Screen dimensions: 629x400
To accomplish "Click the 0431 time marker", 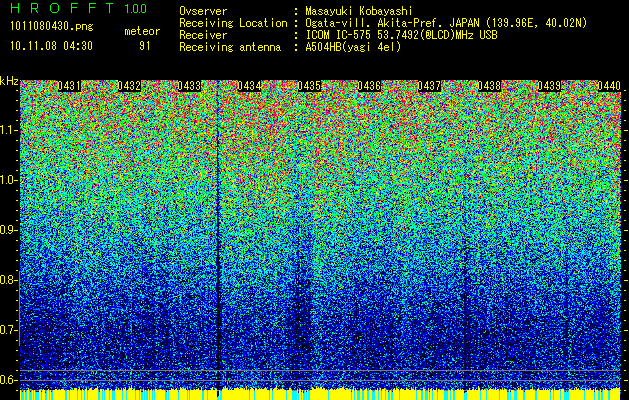I will pos(69,86).
